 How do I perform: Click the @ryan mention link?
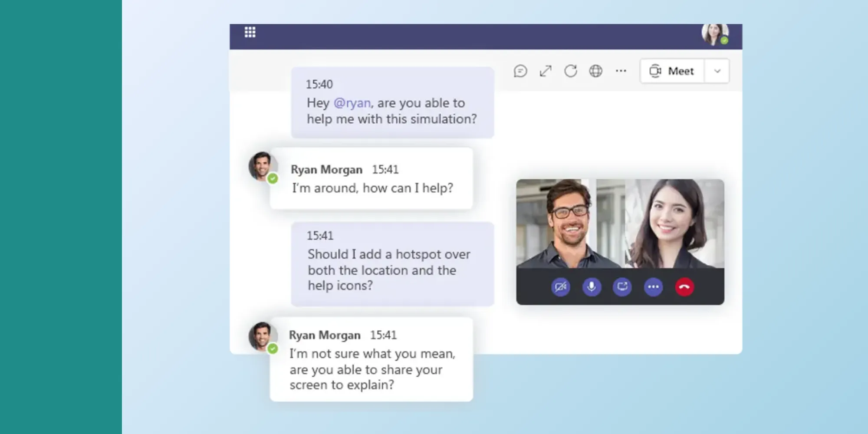tap(352, 103)
